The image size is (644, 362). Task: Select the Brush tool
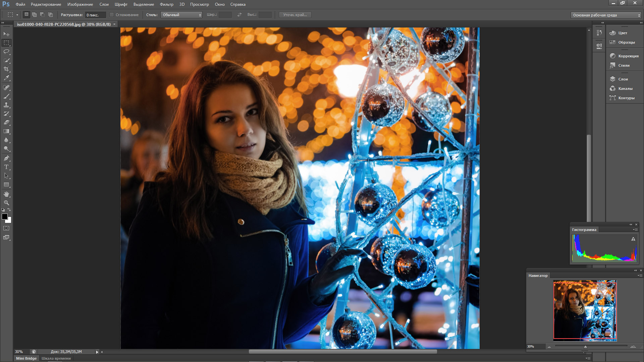pyautogui.click(x=6, y=96)
